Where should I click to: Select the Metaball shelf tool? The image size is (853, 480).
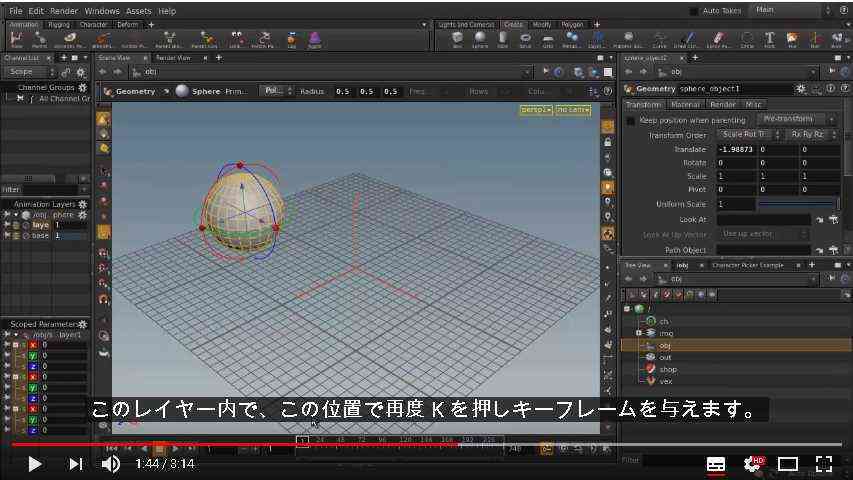click(x=571, y=39)
